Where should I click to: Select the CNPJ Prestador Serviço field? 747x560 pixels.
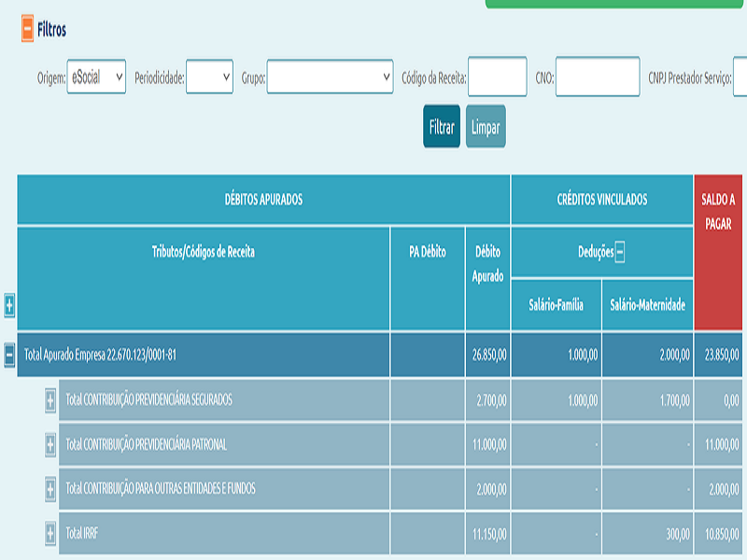tap(740, 77)
